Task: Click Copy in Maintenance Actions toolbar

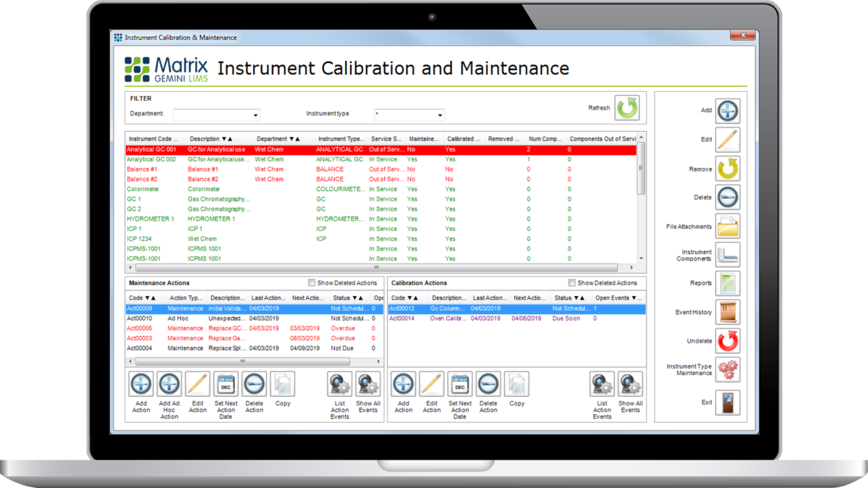Action: [283, 384]
